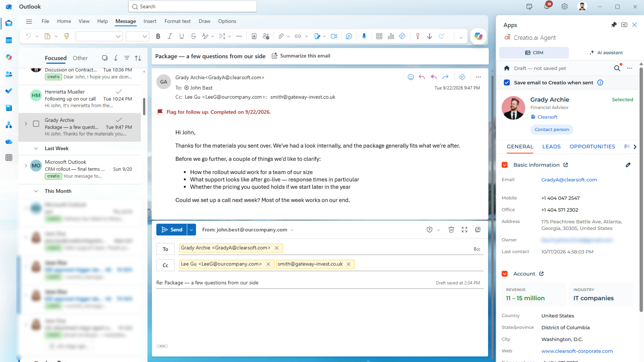This screenshot has width=644, height=362.
Task: Collapse the Basic information section toggle
Action: [504, 165]
